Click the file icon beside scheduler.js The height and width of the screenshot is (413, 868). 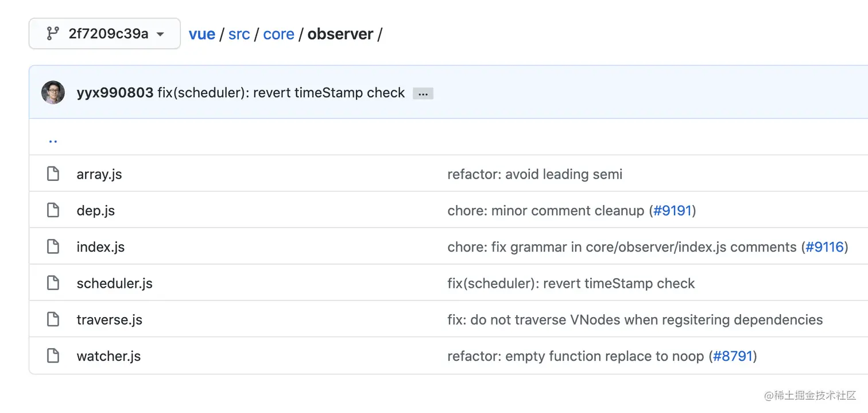click(x=53, y=283)
